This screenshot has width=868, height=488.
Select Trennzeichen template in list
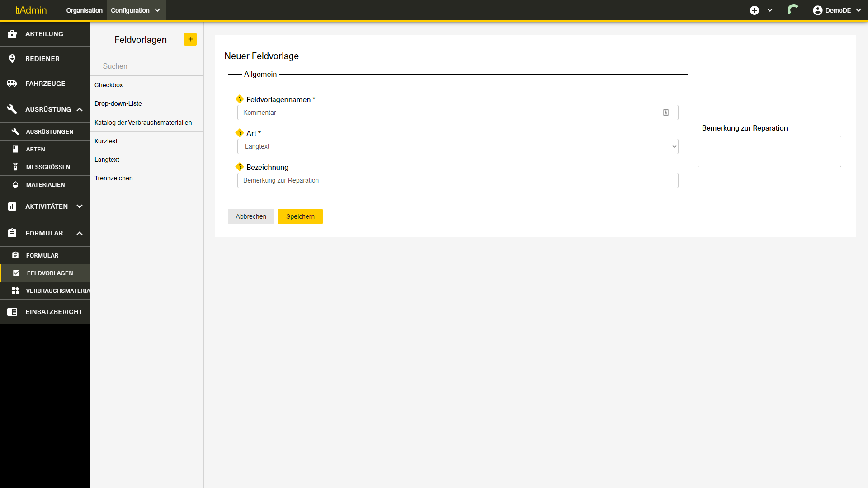coord(147,178)
